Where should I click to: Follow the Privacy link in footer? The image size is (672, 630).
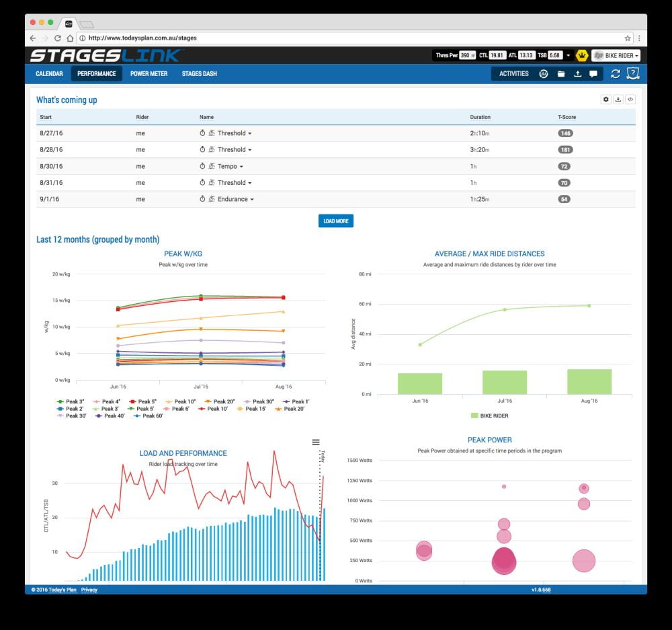tap(89, 590)
